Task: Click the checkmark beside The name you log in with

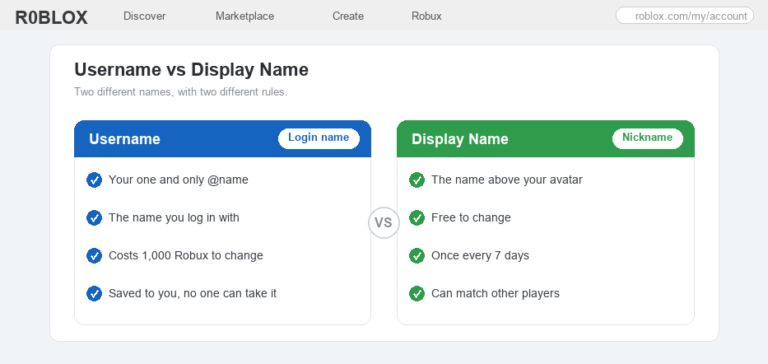Action: (x=94, y=218)
